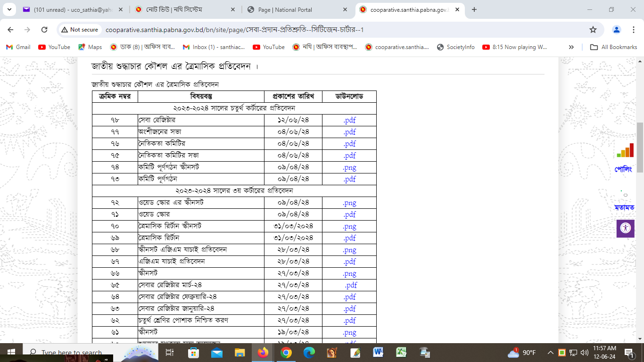This screenshot has height=362, width=644.
Task: Reload the current page
Action: [44, 30]
